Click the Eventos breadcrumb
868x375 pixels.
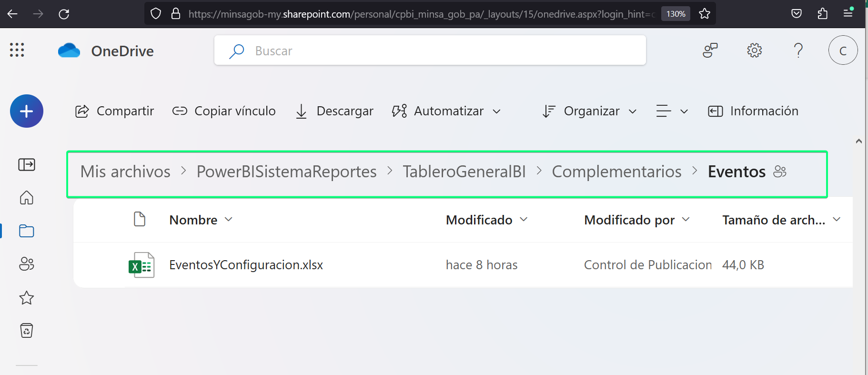(x=737, y=172)
